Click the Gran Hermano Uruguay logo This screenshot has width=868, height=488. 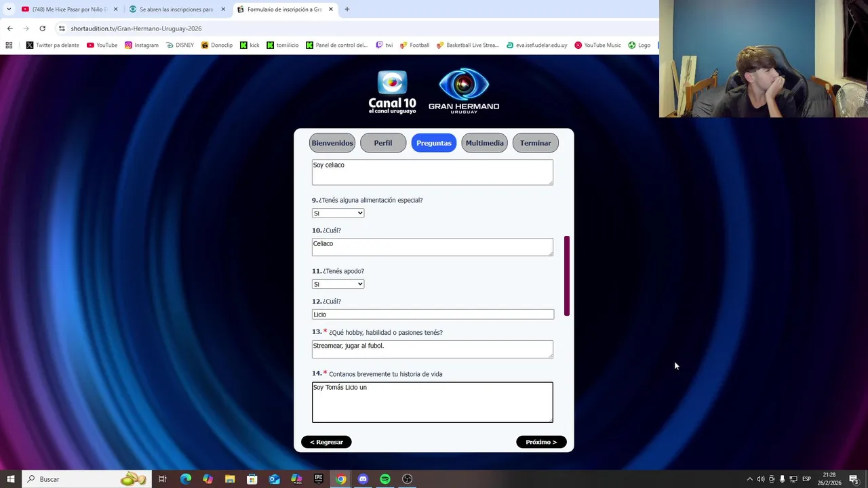tap(464, 90)
